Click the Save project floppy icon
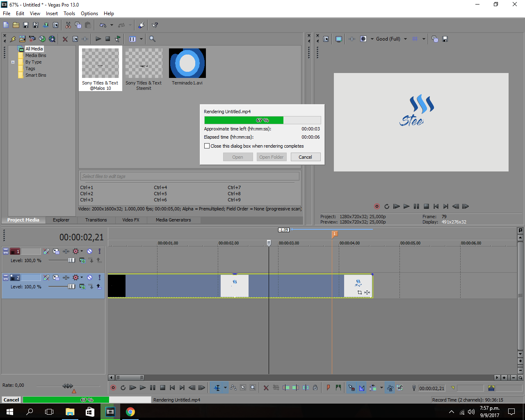 coord(26,25)
